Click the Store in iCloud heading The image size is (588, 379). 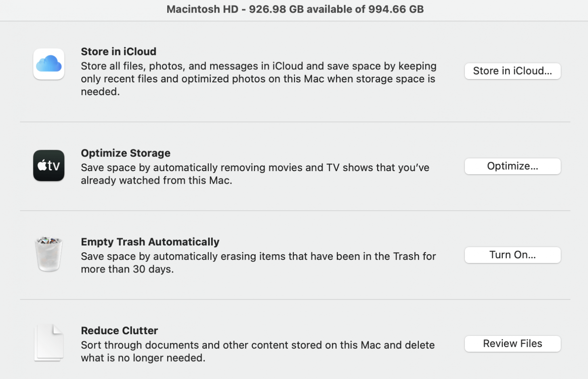coord(118,52)
